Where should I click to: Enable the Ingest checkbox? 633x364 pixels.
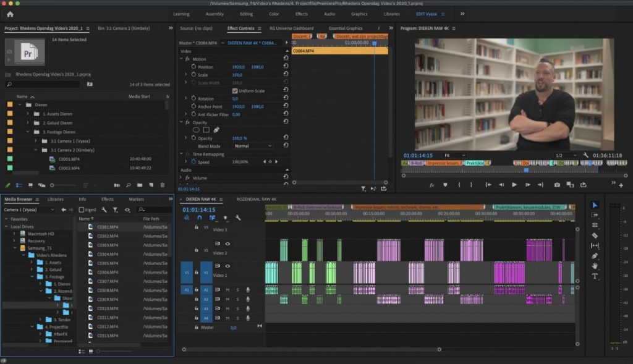tap(82, 210)
